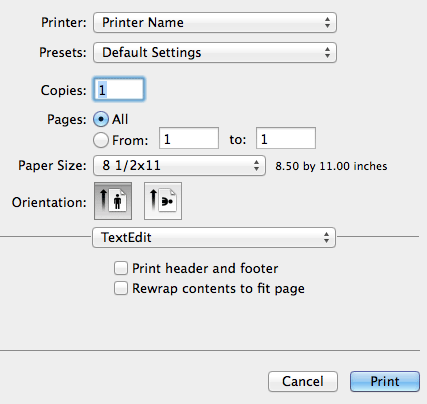Image resolution: width=427 pixels, height=404 pixels.
Task: Click the Cancel button
Action: point(303,381)
